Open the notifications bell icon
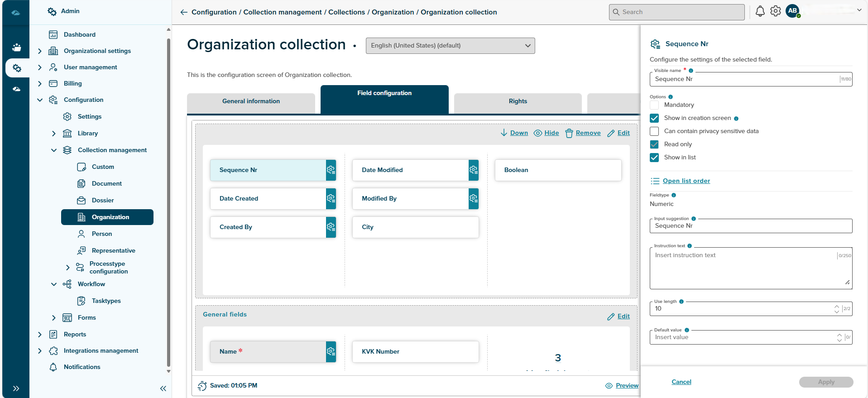The height and width of the screenshot is (398, 868). coord(760,12)
